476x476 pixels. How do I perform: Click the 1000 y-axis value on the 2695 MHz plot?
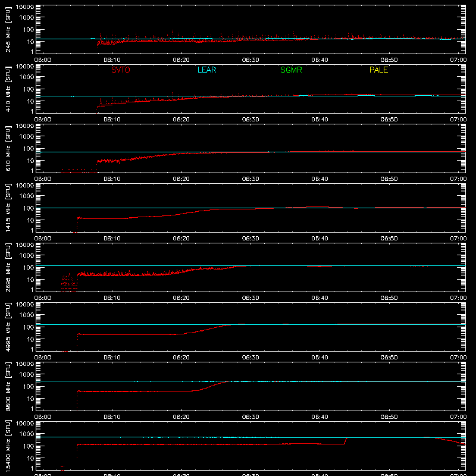pyautogui.click(x=27, y=256)
